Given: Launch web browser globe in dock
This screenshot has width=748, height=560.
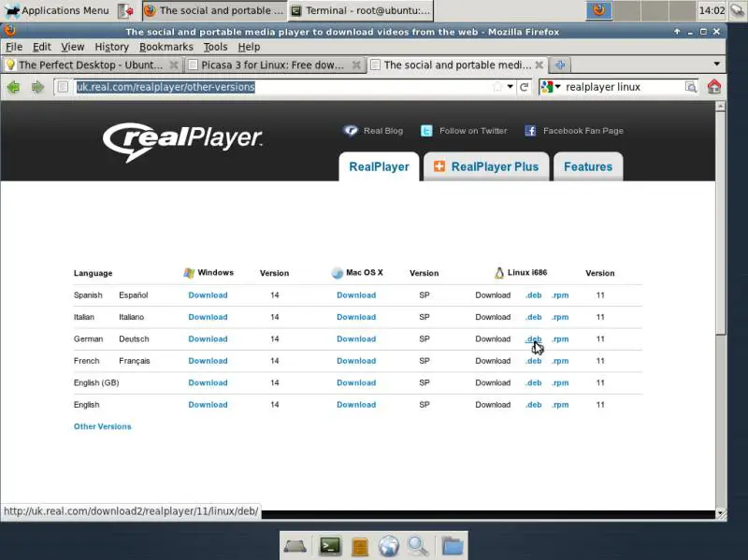Looking at the screenshot, I should click(x=389, y=546).
